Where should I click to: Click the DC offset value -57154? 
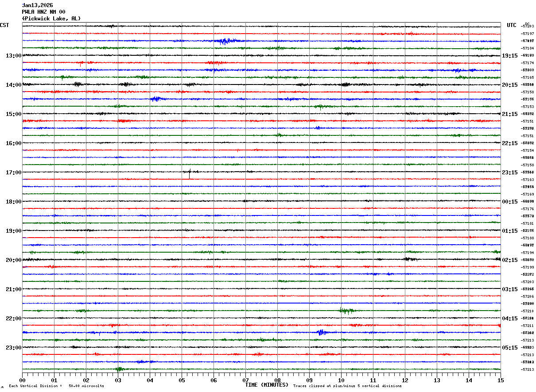tap(528, 150)
